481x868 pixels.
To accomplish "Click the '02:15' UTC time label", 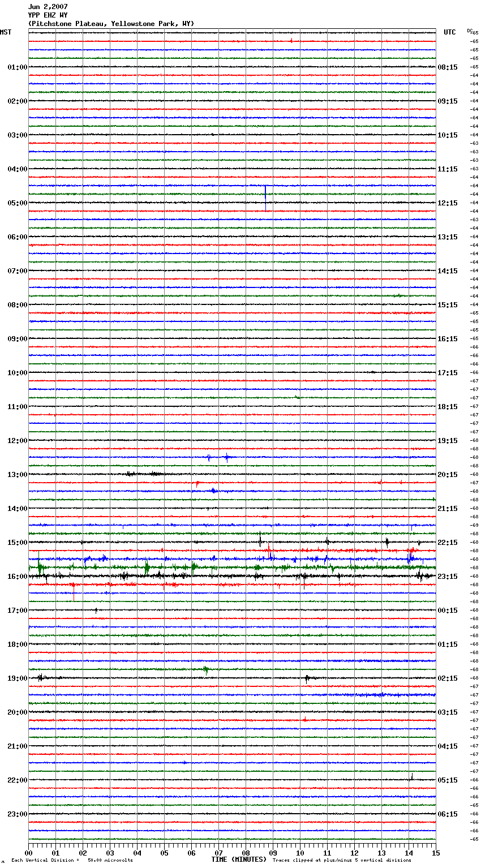I will pyautogui.click(x=448, y=678).
